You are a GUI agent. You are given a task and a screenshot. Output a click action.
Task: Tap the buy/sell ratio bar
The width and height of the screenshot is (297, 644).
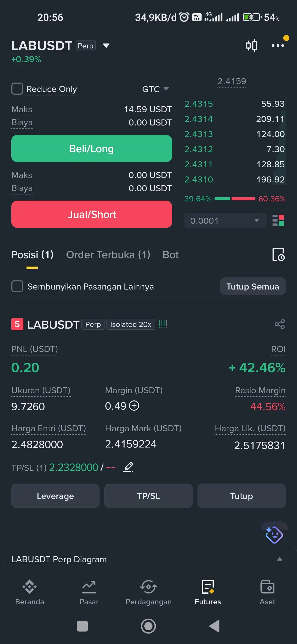pos(235,199)
